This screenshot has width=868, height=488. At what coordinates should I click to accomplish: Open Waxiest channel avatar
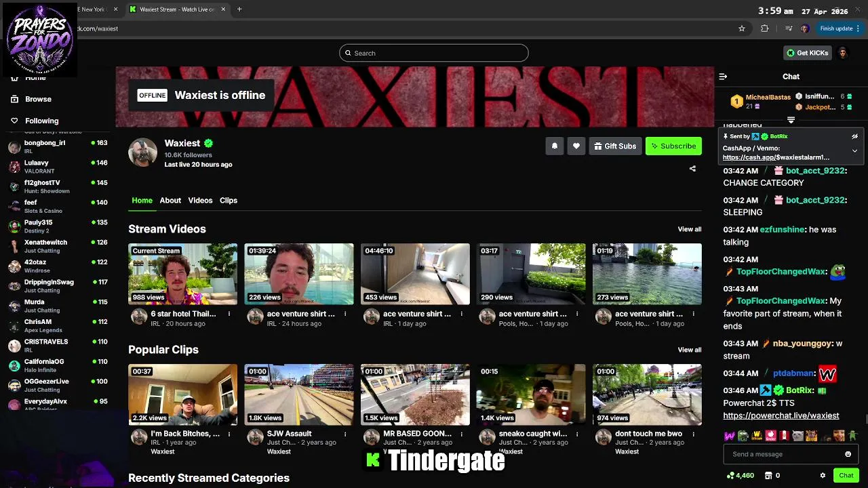coord(142,152)
